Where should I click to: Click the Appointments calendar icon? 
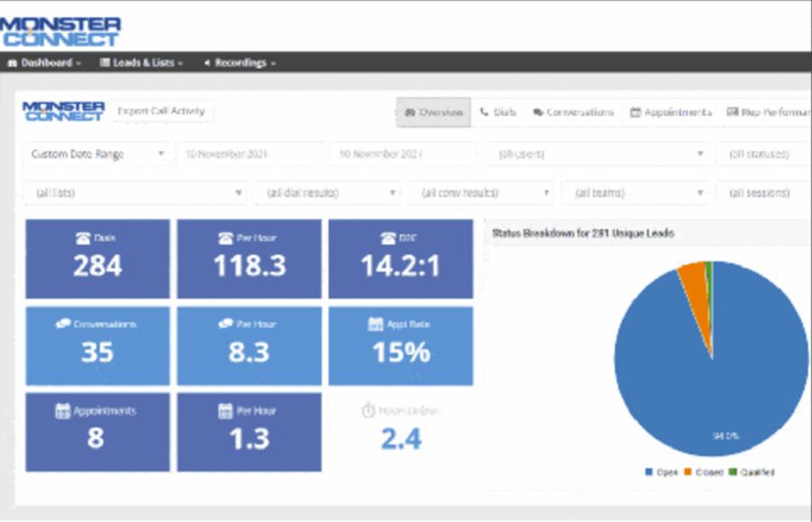tap(634, 112)
